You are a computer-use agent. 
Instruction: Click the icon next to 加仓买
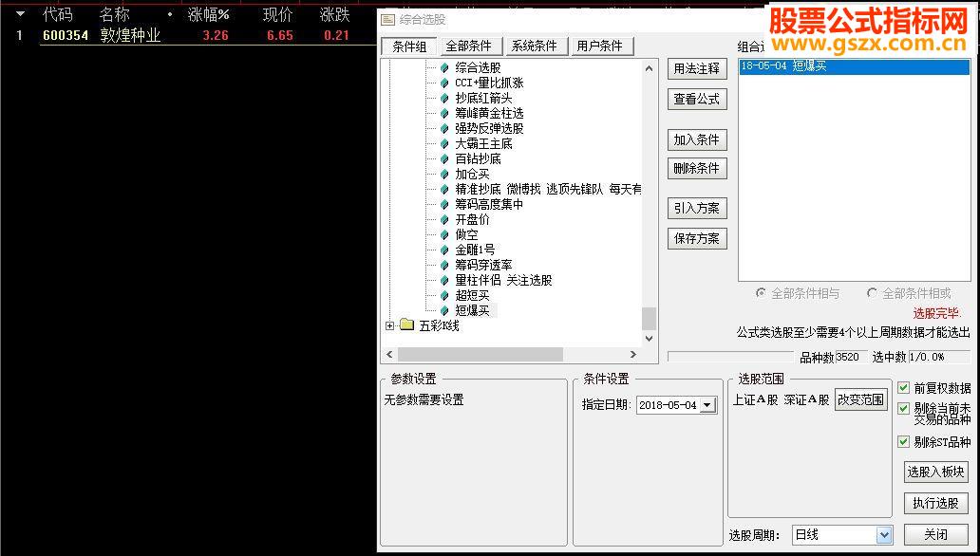click(x=444, y=175)
